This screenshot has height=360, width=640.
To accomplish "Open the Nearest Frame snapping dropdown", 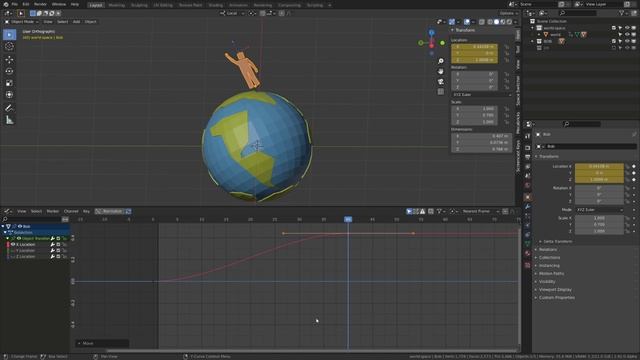I will 480,211.
